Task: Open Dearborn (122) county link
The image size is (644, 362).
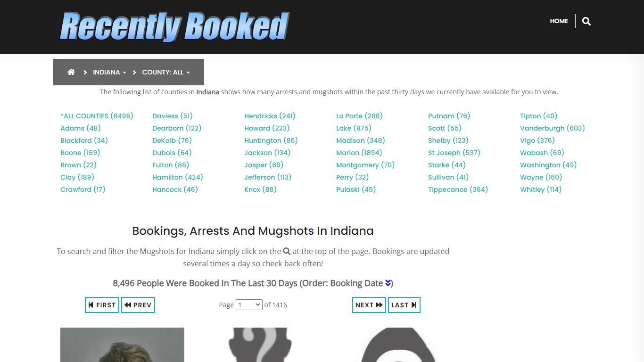Action: pyautogui.click(x=177, y=128)
